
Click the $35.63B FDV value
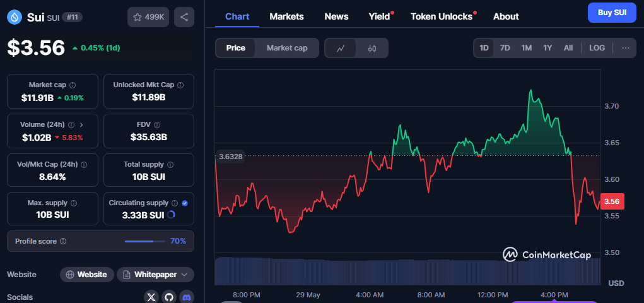(149, 138)
